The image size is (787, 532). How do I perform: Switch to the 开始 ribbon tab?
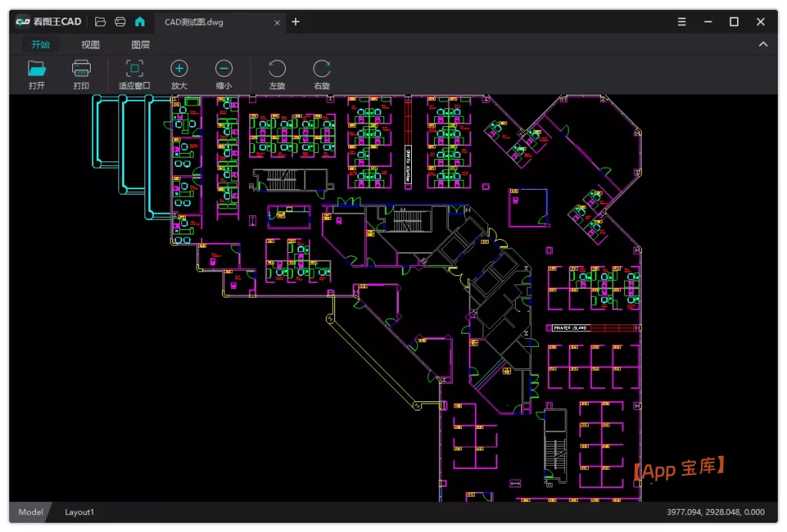pyautogui.click(x=41, y=45)
